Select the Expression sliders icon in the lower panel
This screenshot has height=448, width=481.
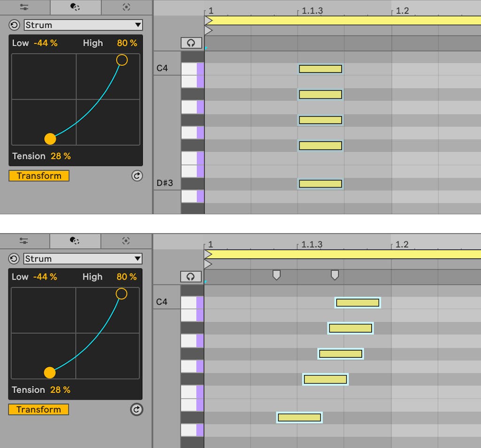click(x=23, y=241)
